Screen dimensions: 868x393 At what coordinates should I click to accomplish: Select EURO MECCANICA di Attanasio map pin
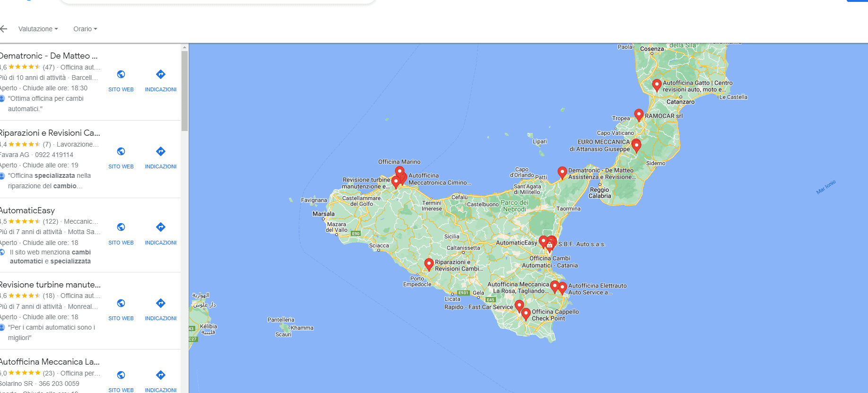coord(636,146)
